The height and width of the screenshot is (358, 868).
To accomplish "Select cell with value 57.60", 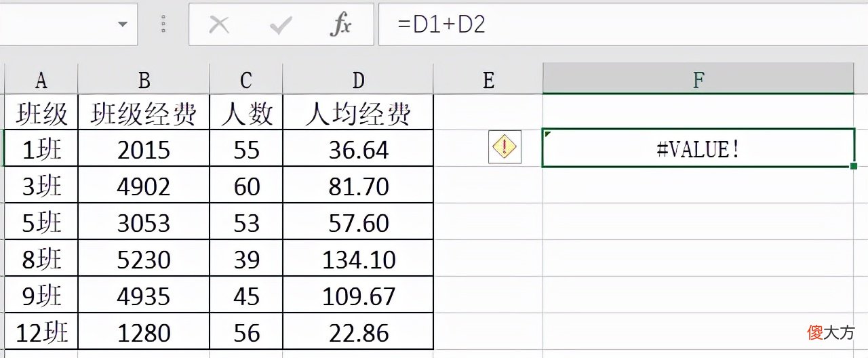I will (358, 222).
